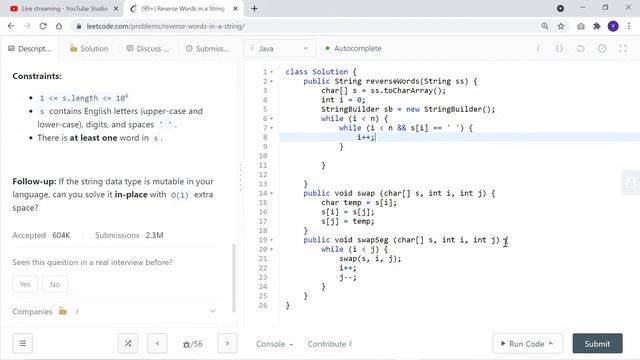
Task: Toggle the Autocomplete indicator
Action: [353, 48]
